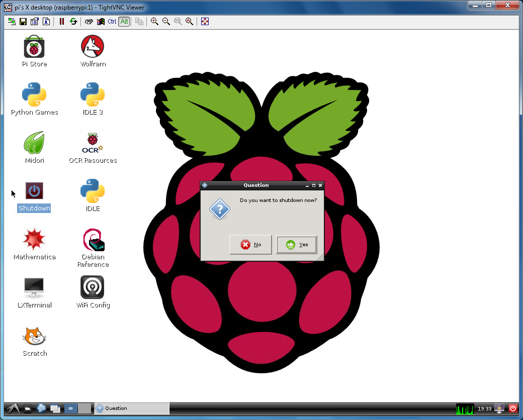The height and width of the screenshot is (420, 523).
Task: Maximize the Question dialog
Action: coord(313,185)
